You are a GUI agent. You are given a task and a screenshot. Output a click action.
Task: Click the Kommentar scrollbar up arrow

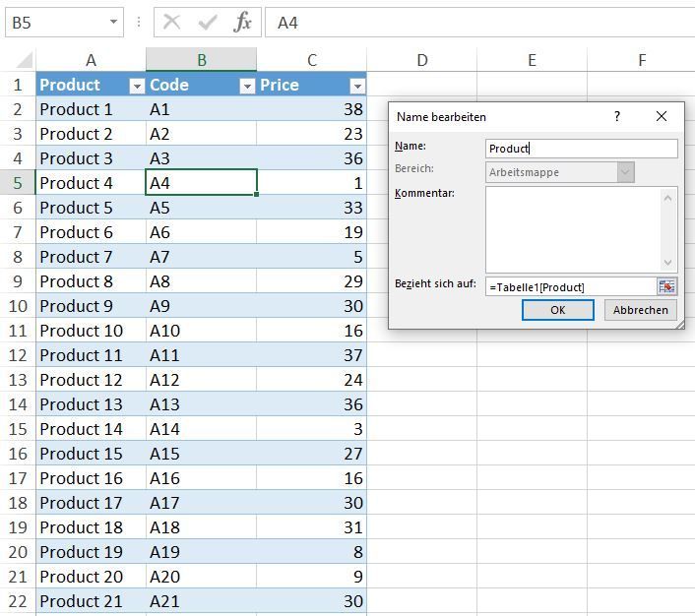[668, 197]
